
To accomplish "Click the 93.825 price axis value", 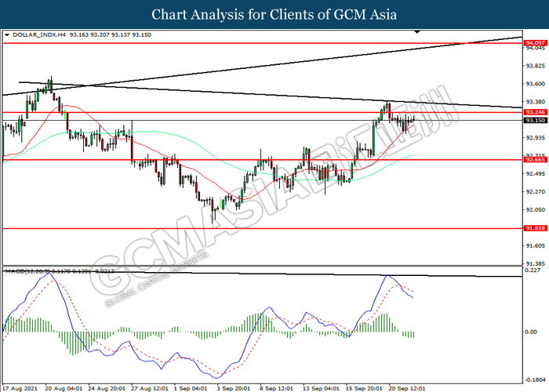I will pos(536,66).
